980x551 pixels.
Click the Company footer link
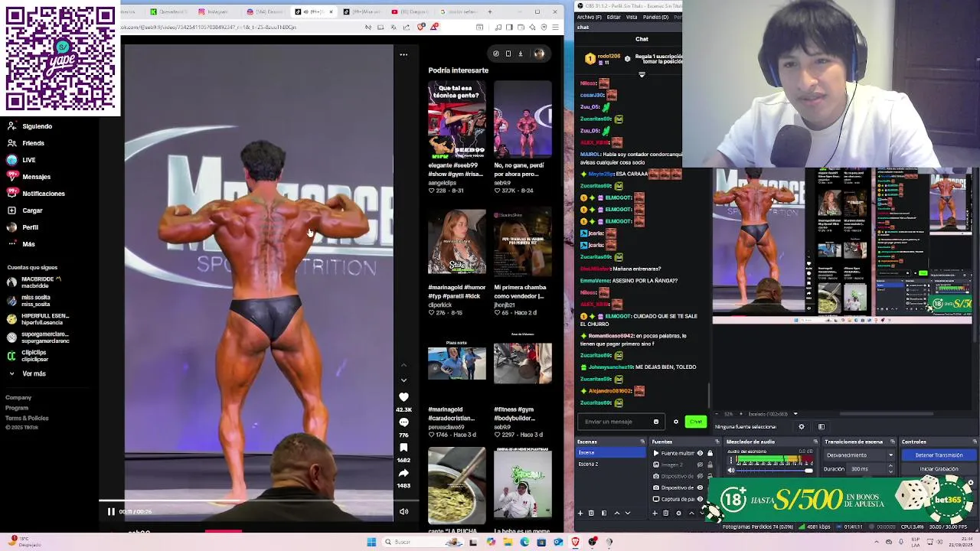point(18,398)
